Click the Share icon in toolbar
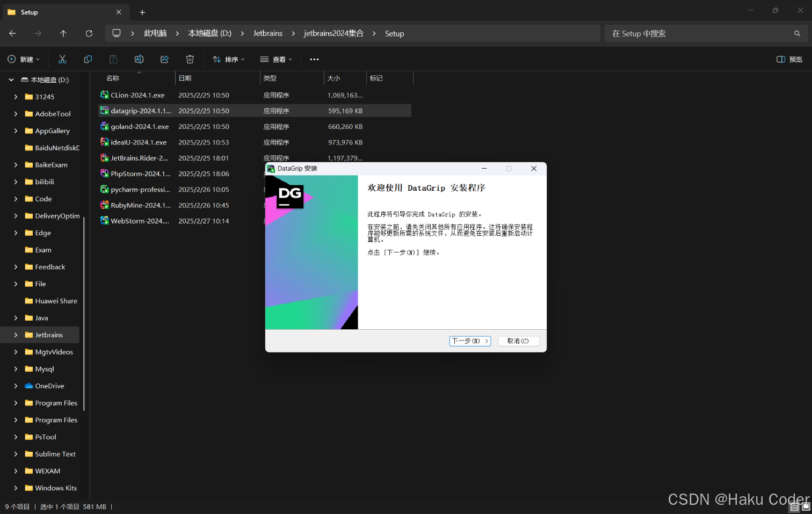Screen dimensions: 812x514 point(164,59)
